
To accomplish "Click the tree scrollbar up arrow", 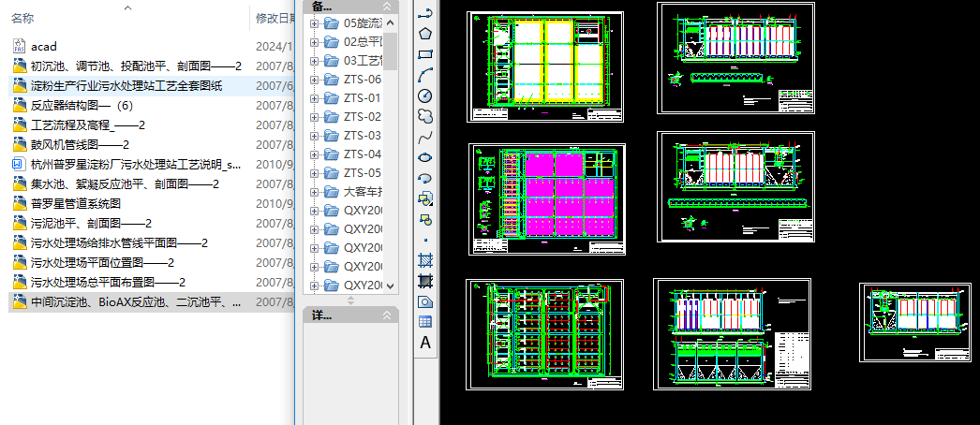I will (x=391, y=23).
